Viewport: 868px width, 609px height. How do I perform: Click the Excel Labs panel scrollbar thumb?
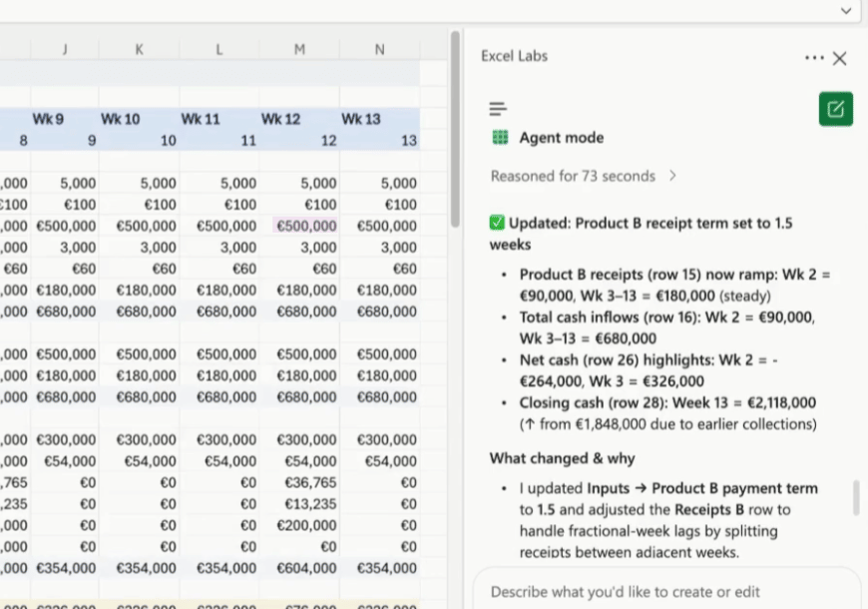point(855,497)
